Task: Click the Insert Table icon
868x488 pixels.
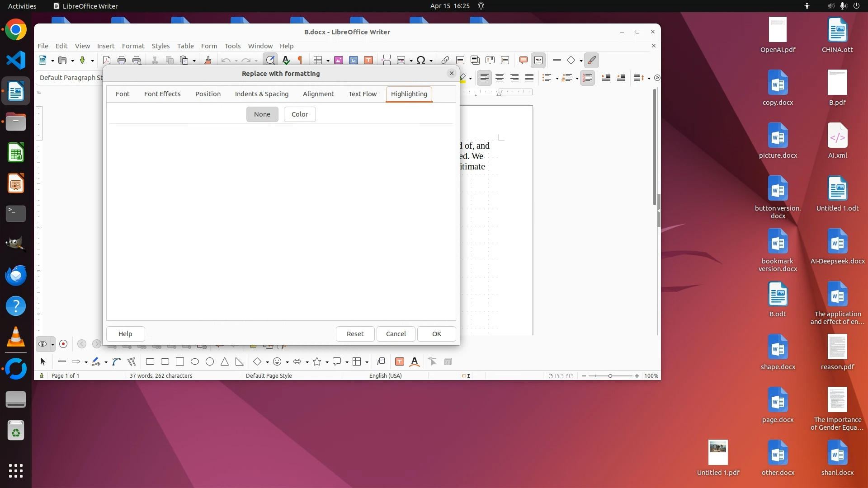Action: (x=318, y=60)
